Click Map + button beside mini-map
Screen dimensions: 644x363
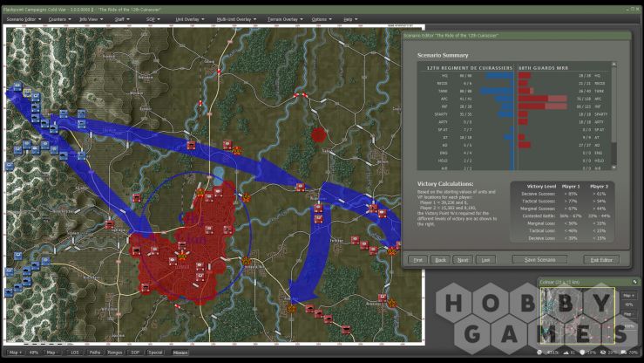coord(628,296)
